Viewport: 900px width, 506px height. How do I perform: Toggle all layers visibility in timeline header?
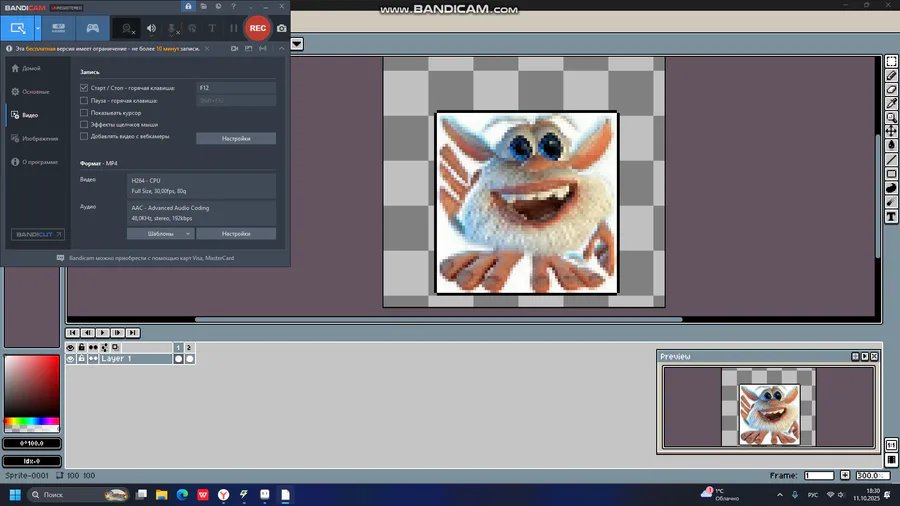tap(71, 348)
